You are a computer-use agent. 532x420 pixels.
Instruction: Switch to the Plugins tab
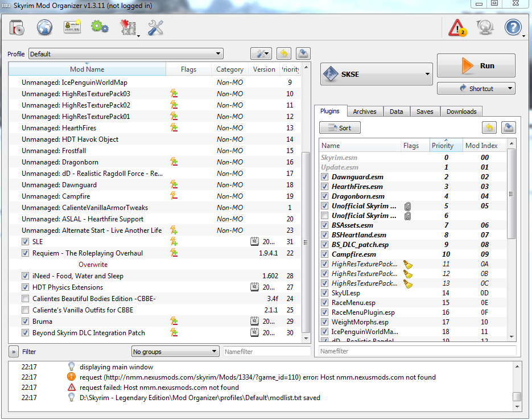(x=330, y=112)
